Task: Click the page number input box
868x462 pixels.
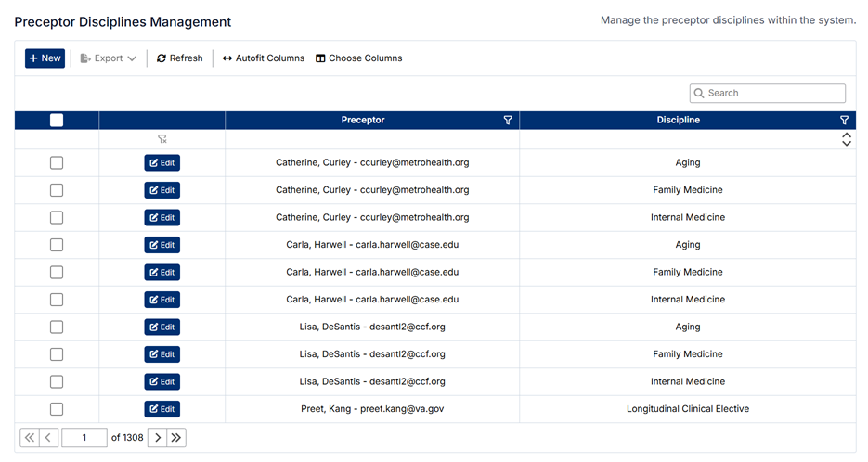Action: [x=84, y=437]
